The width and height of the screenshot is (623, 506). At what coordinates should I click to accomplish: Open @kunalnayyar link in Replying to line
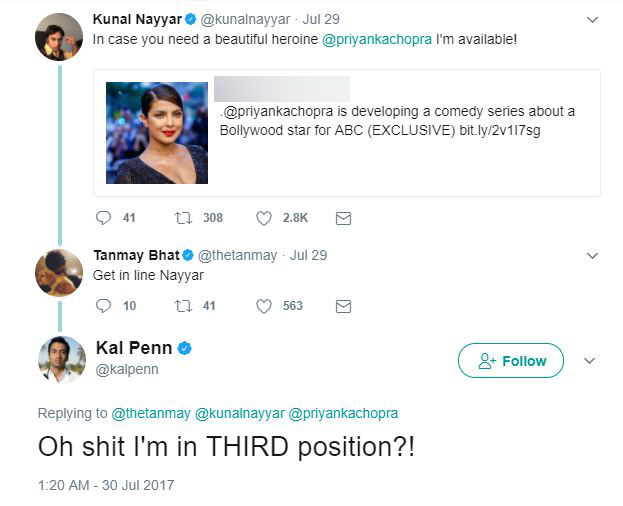pos(239,413)
